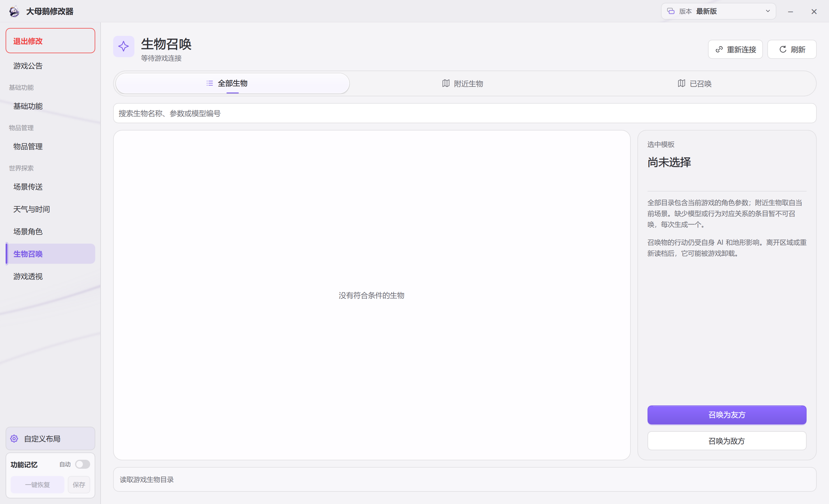829x504 pixels.
Task: Open 游戏透视 in the sidebar
Action: (50, 276)
